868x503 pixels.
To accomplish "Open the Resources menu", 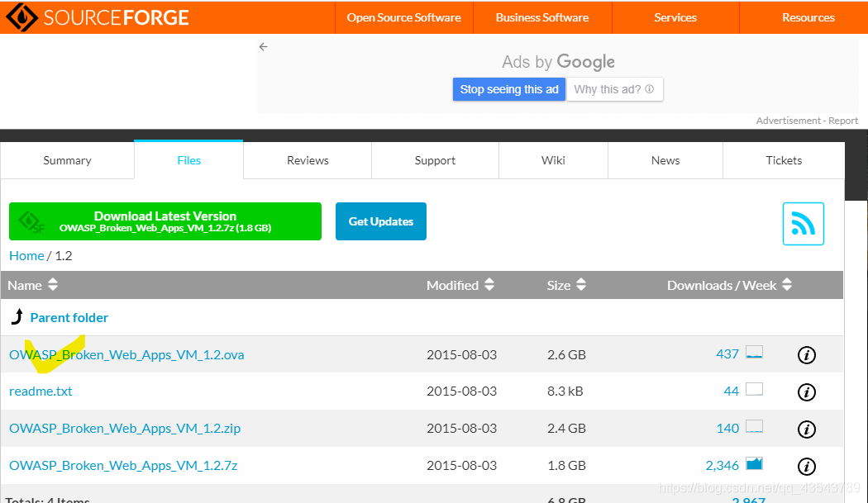I will 808,17.
